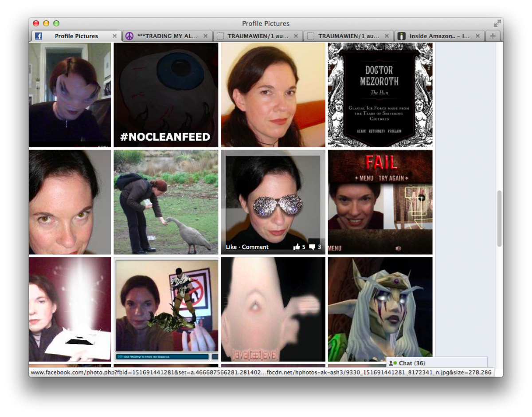Switch to the first TRAUMAWIEN tab

(x=258, y=36)
